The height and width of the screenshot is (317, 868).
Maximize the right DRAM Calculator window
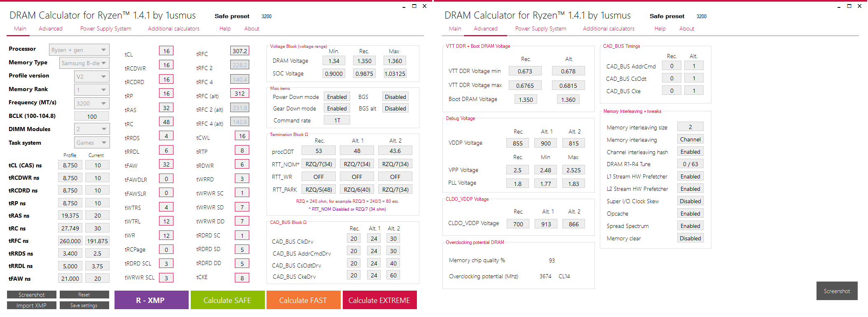click(849, 6)
